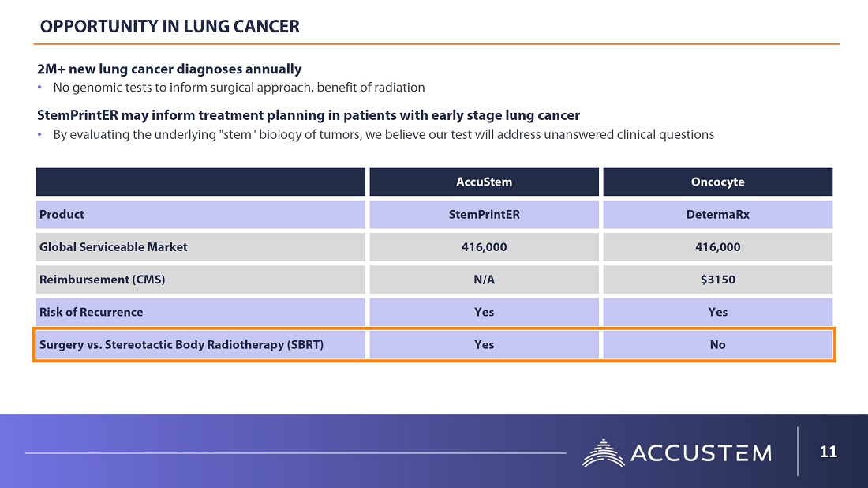
Task: Click the N/A reimbursement cell
Action: [484, 280]
